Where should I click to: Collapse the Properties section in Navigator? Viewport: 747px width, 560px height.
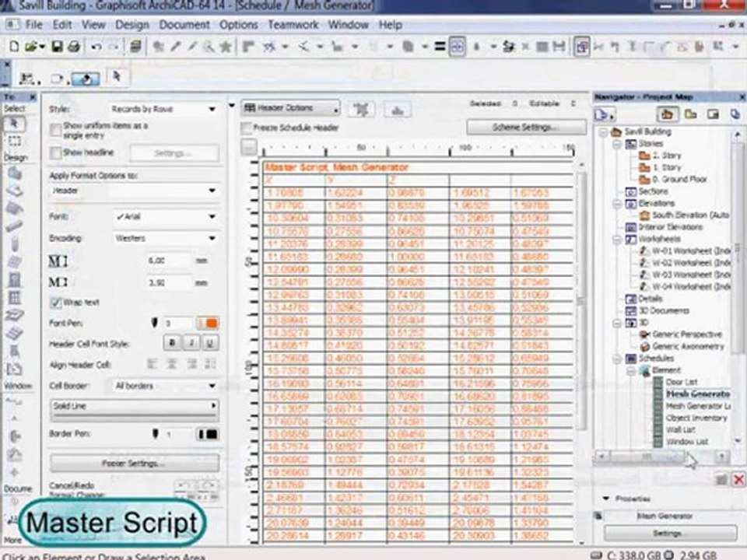tap(606, 499)
